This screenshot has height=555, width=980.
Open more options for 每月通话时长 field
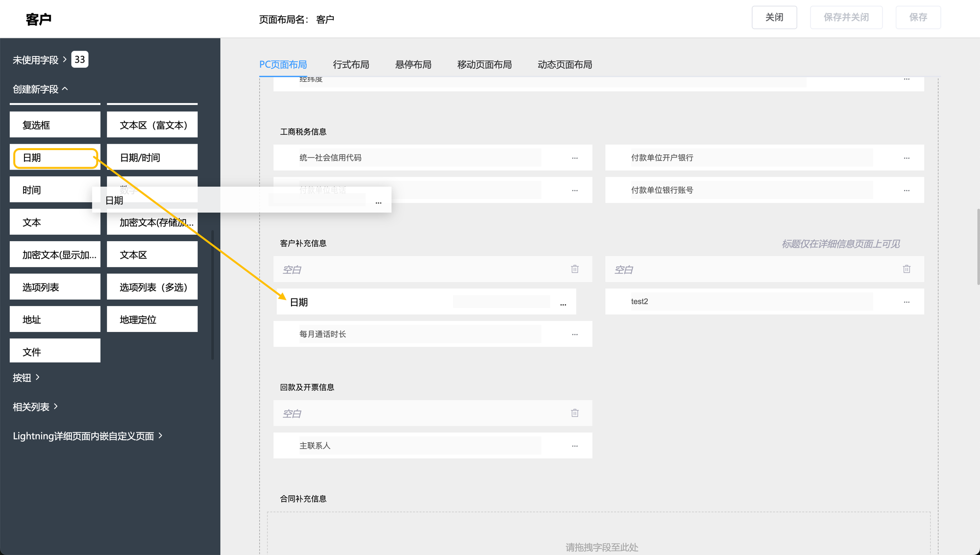pyautogui.click(x=575, y=334)
